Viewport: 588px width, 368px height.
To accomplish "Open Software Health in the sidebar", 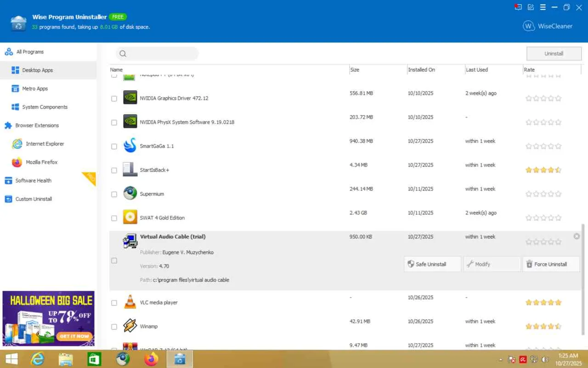I will coord(48,181).
